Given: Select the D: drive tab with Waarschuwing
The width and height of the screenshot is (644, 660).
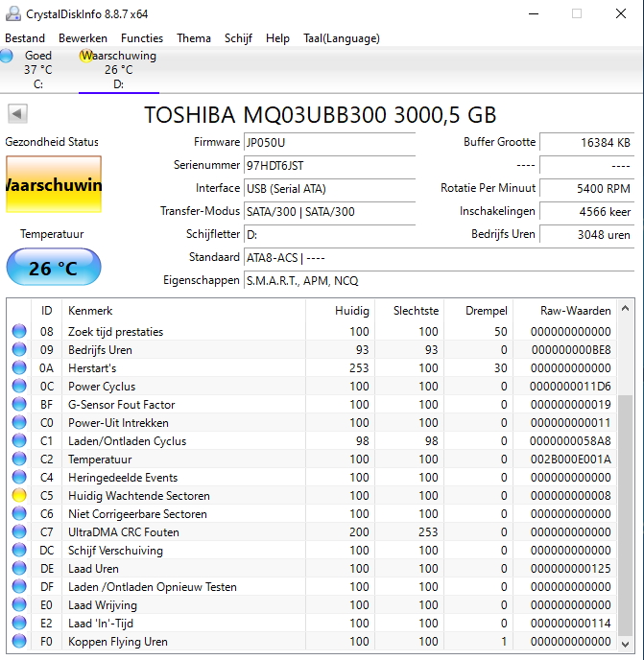Looking at the screenshot, I should click(118, 70).
